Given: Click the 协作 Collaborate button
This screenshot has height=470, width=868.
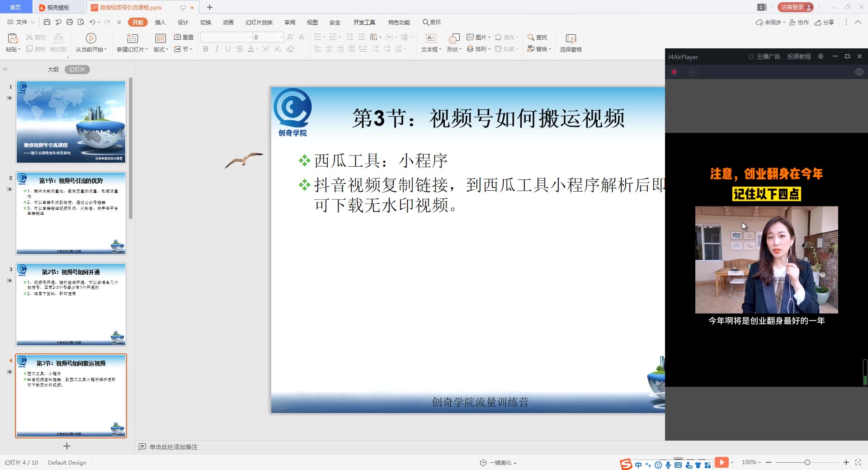Looking at the screenshot, I should tap(799, 22).
